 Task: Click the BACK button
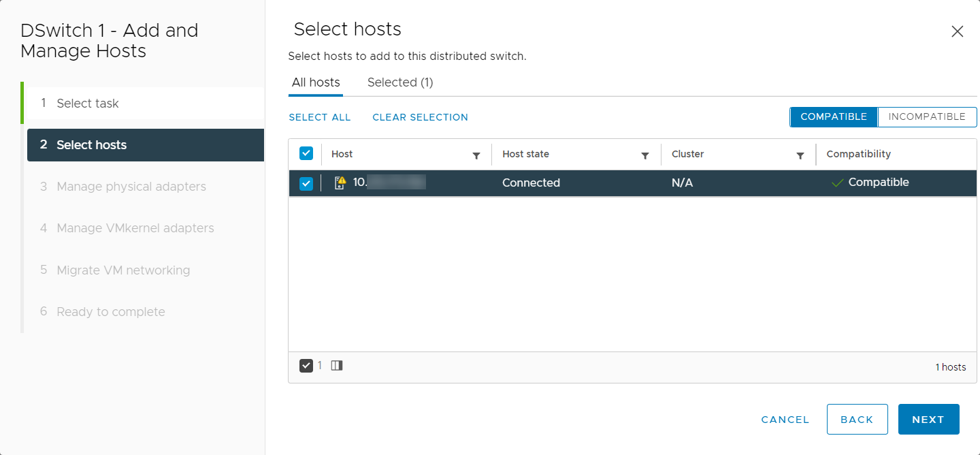(857, 420)
